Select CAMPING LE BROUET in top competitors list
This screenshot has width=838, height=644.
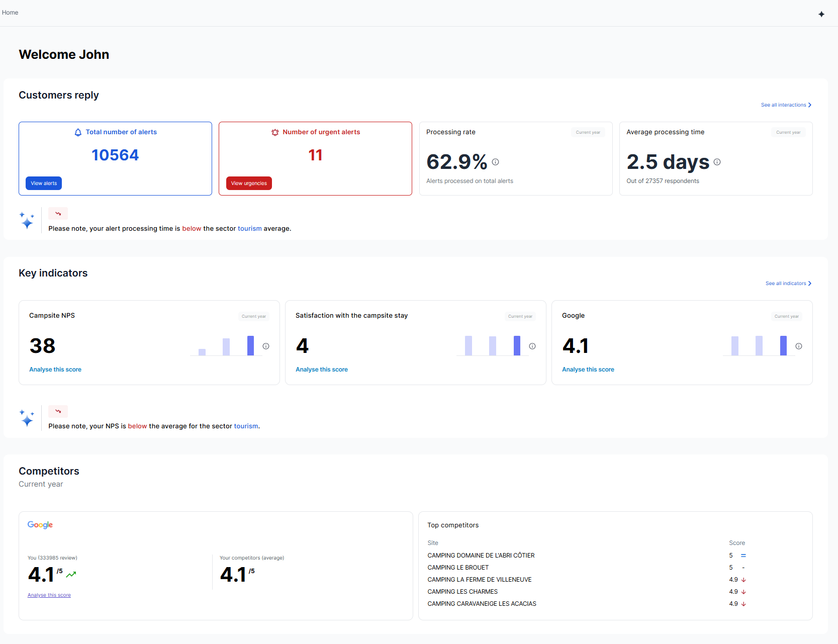pyautogui.click(x=458, y=568)
